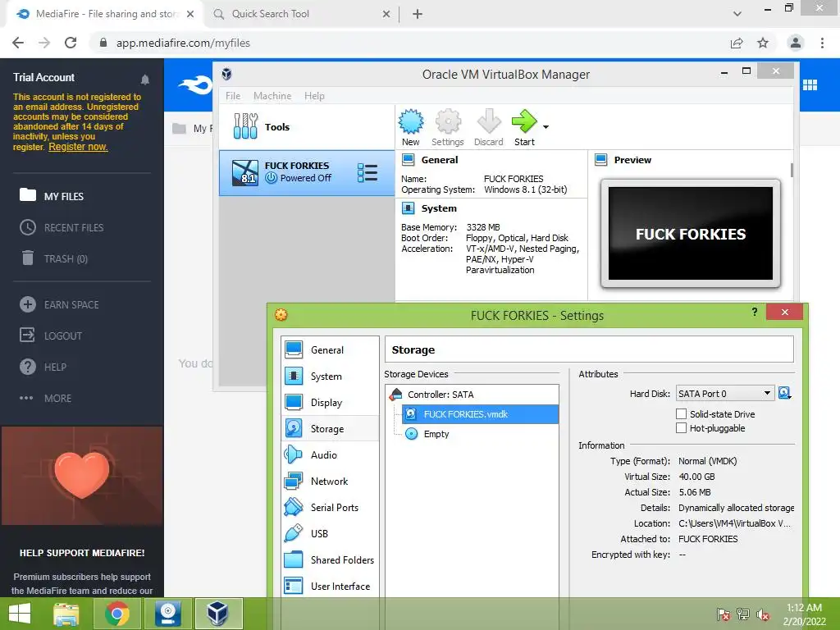Image resolution: width=840 pixels, height=630 pixels.
Task: Select Controller: SATA in storage tree
Action: (x=472, y=395)
